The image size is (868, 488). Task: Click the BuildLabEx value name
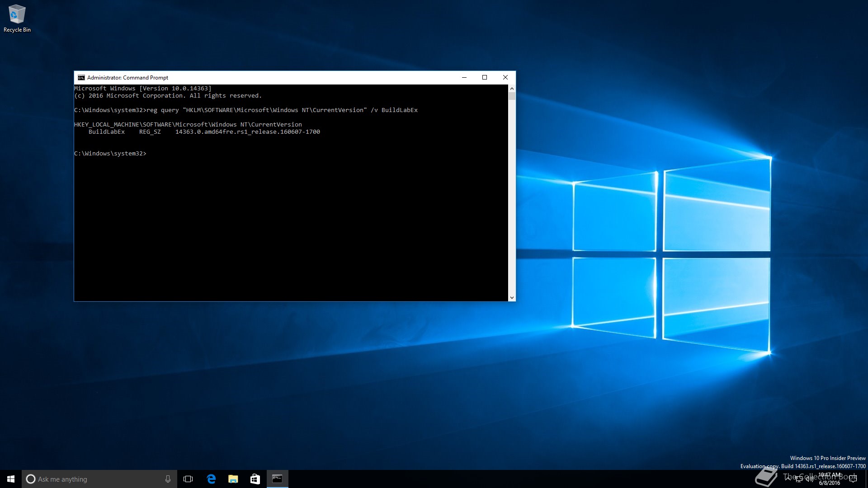pyautogui.click(x=107, y=132)
